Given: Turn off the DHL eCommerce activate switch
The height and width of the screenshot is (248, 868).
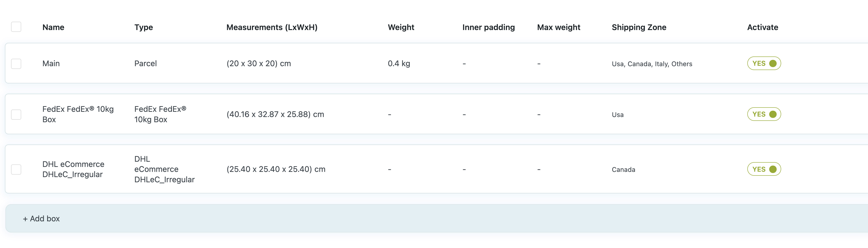Looking at the screenshot, I should click(x=764, y=169).
